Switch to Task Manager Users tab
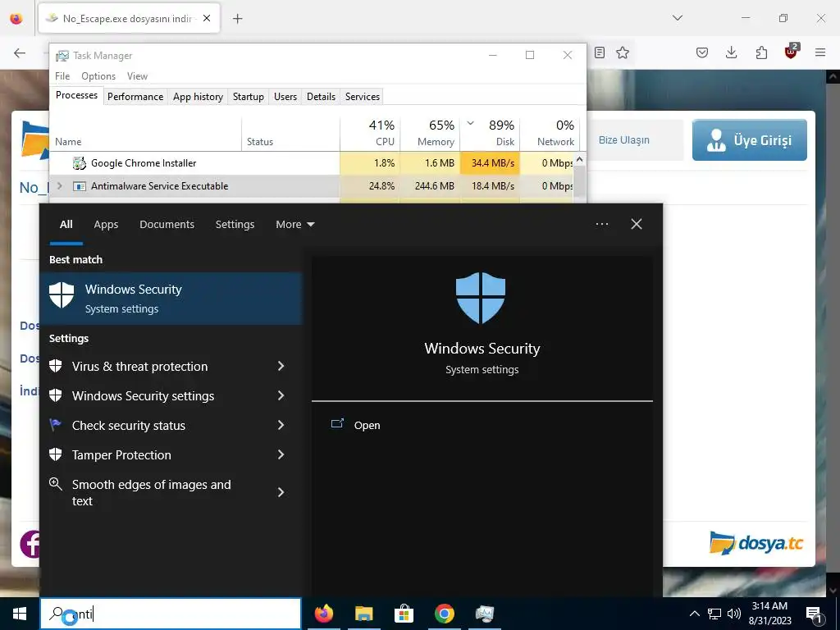The width and height of the screenshot is (840, 630). pos(285,97)
